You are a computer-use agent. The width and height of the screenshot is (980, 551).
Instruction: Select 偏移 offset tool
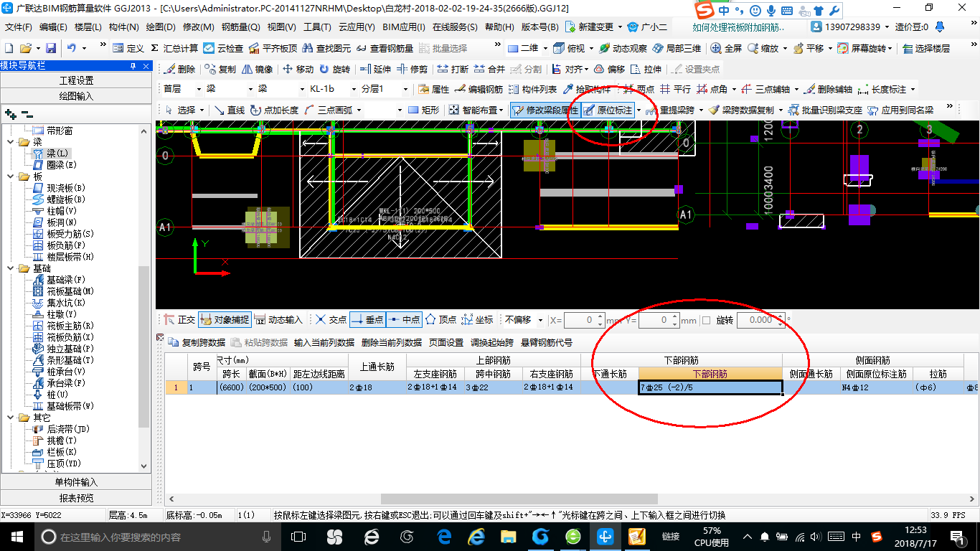pyautogui.click(x=609, y=69)
